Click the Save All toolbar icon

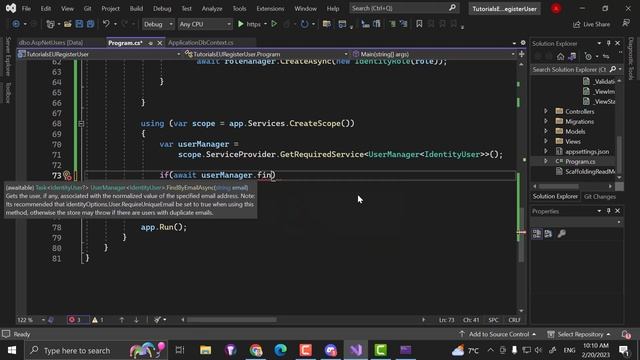click(x=90, y=24)
